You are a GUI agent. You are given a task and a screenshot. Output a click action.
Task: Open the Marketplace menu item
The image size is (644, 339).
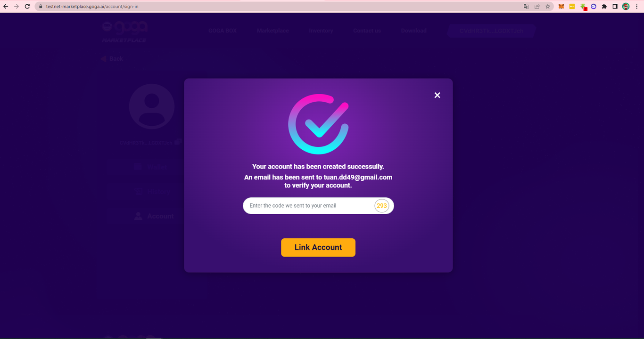click(x=273, y=31)
